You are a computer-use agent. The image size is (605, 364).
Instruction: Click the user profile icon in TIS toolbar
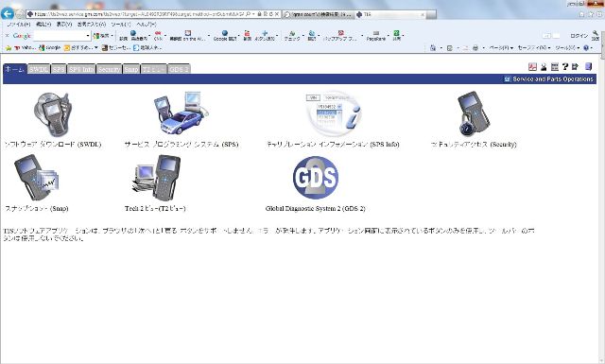[544, 67]
